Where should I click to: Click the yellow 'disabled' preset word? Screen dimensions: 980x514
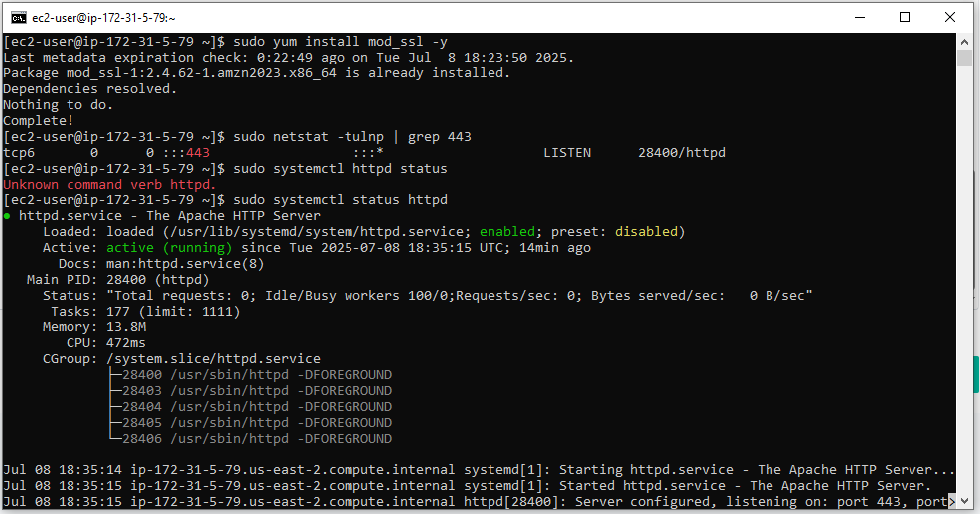646,232
